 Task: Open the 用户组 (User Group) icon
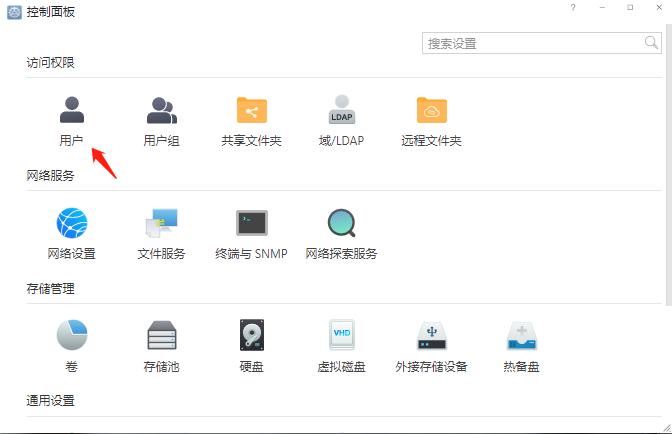coord(161,110)
